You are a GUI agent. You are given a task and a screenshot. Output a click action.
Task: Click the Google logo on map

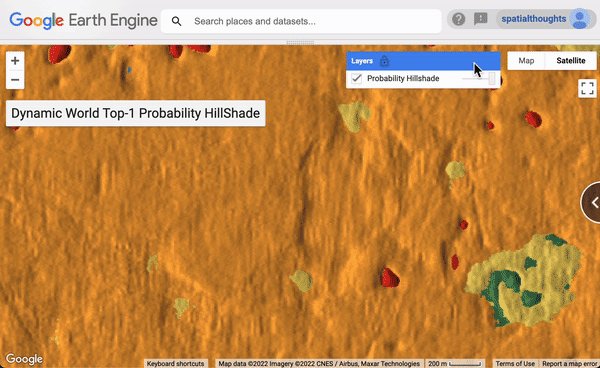24,359
